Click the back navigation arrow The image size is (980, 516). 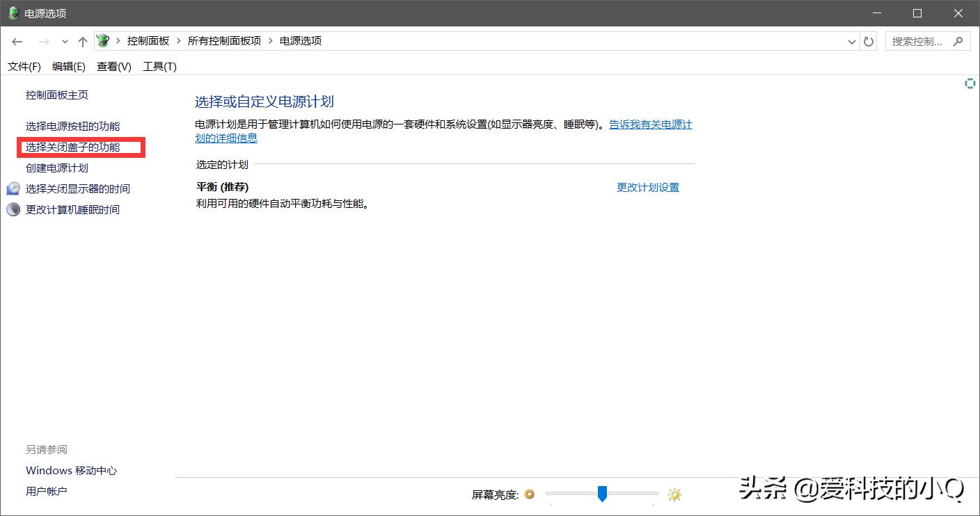[17, 41]
